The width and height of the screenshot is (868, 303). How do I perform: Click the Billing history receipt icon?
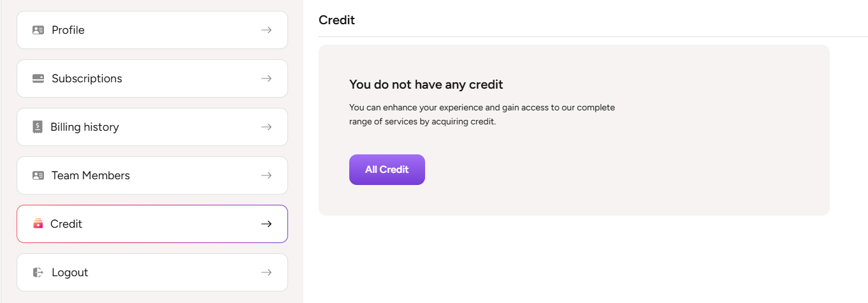[x=38, y=127]
